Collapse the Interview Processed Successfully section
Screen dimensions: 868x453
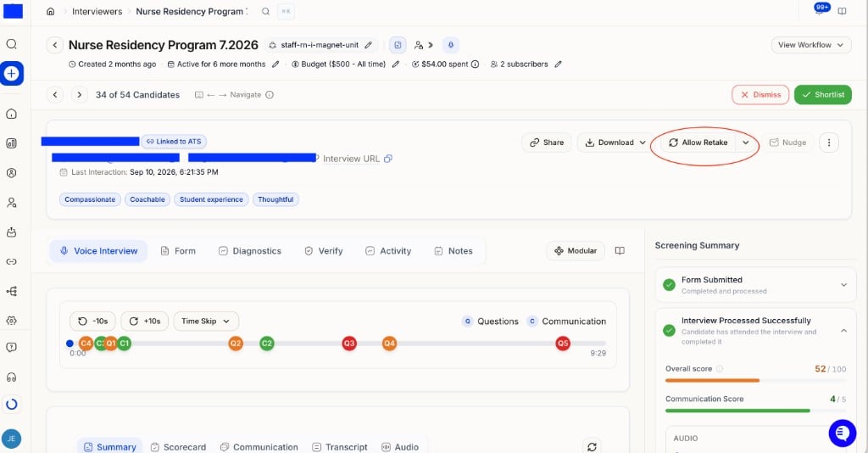pyautogui.click(x=843, y=331)
